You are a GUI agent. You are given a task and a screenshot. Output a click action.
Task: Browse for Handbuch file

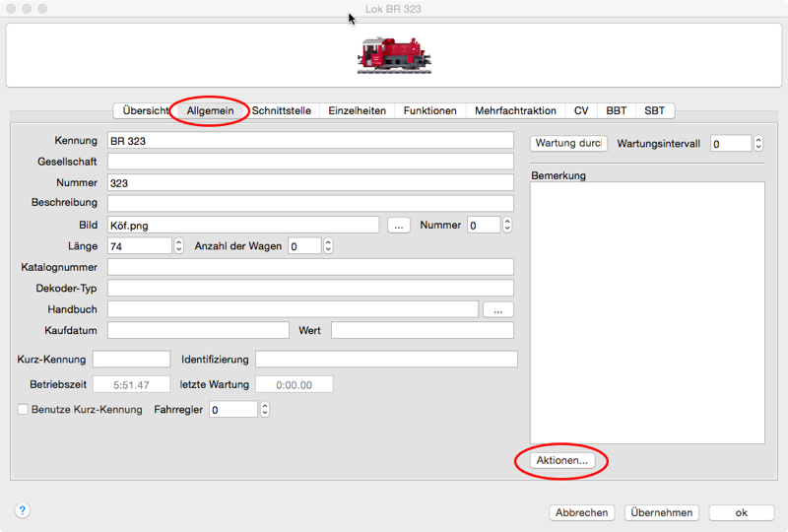coord(497,309)
